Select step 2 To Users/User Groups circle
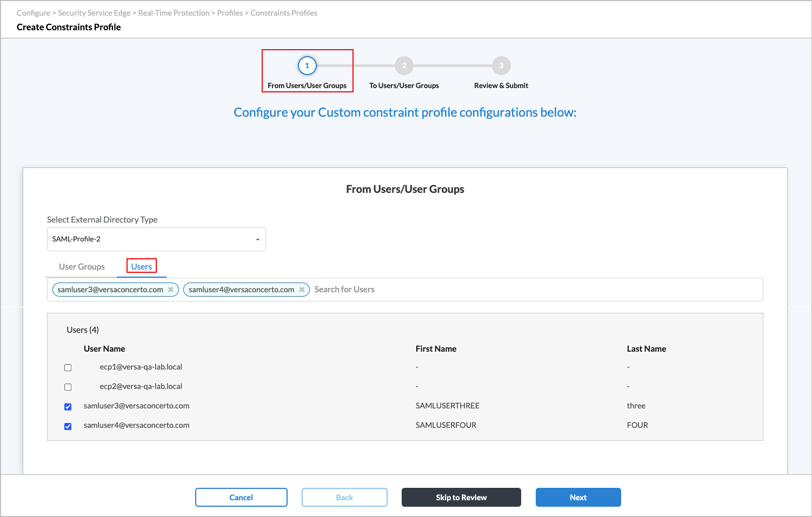The image size is (812, 517). click(x=404, y=65)
